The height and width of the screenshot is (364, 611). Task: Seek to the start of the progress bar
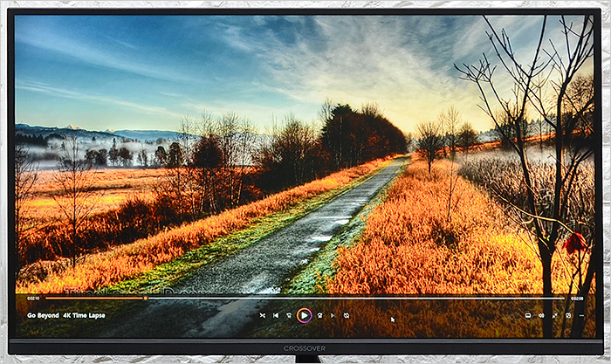coord(48,299)
